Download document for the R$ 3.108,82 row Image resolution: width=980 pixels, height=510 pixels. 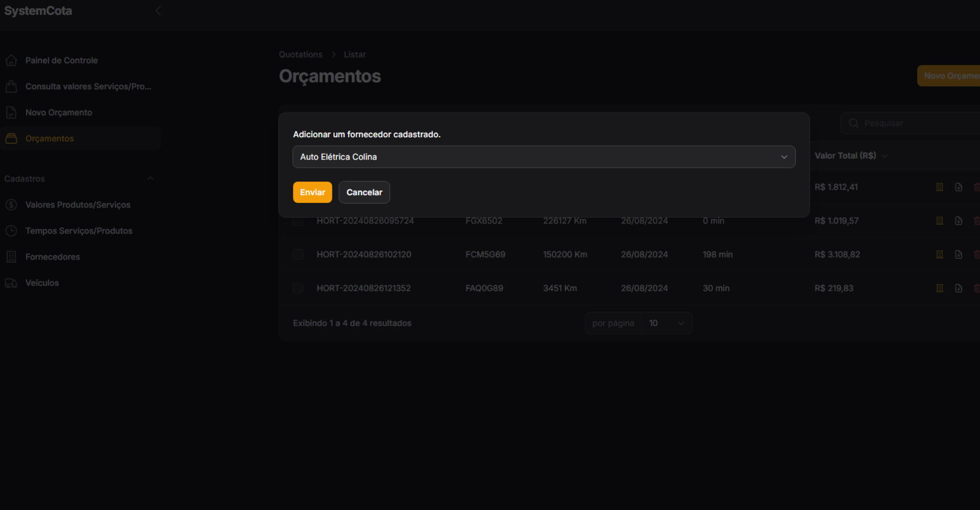click(959, 254)
